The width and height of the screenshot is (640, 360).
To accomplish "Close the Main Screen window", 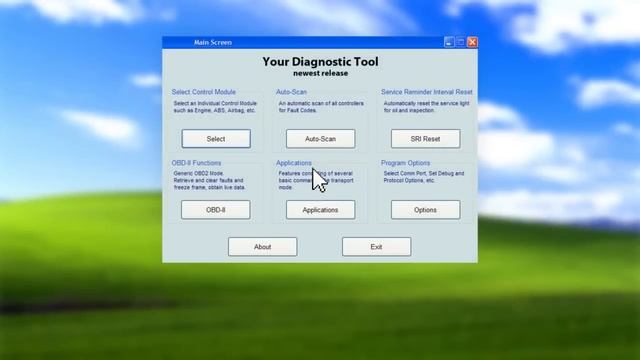I will [x=472, y=42].
